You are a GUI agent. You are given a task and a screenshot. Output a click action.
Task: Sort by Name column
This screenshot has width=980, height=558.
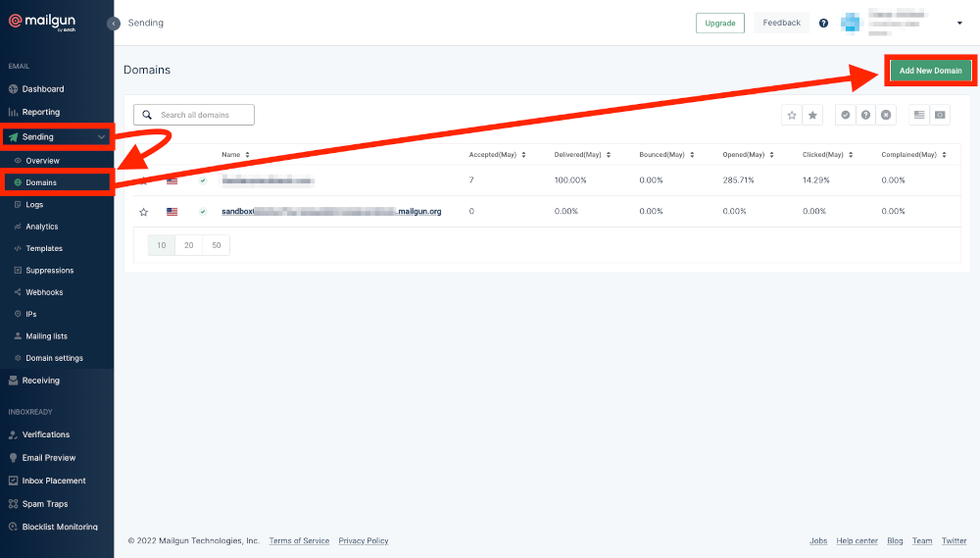coord(235,155)
